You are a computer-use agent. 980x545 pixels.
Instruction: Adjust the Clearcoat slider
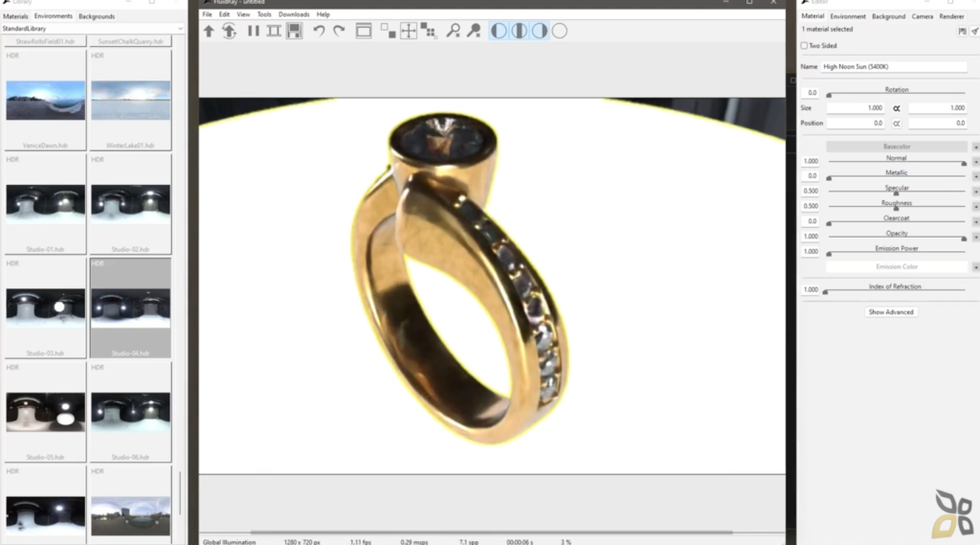(x=896, y=223)
